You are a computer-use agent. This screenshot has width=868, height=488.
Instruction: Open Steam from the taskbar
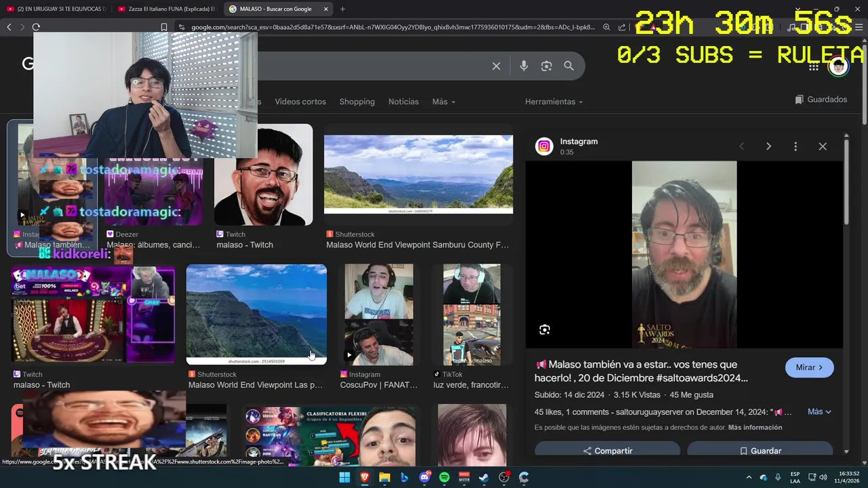click(484, 477)
